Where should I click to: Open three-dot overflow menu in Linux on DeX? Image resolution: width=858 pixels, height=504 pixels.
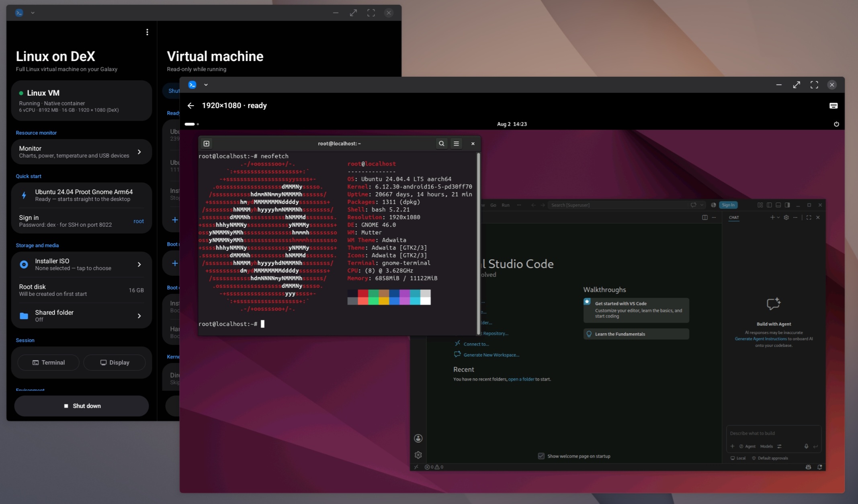147,32
